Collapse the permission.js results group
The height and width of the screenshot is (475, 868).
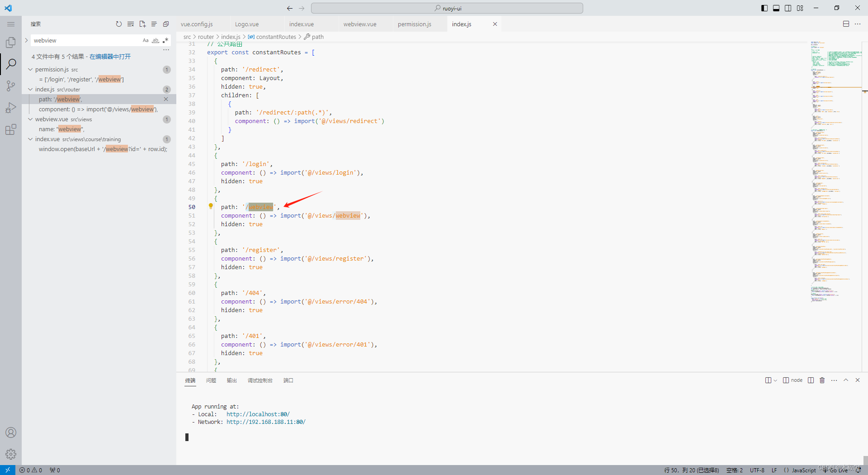click(30, 70)
